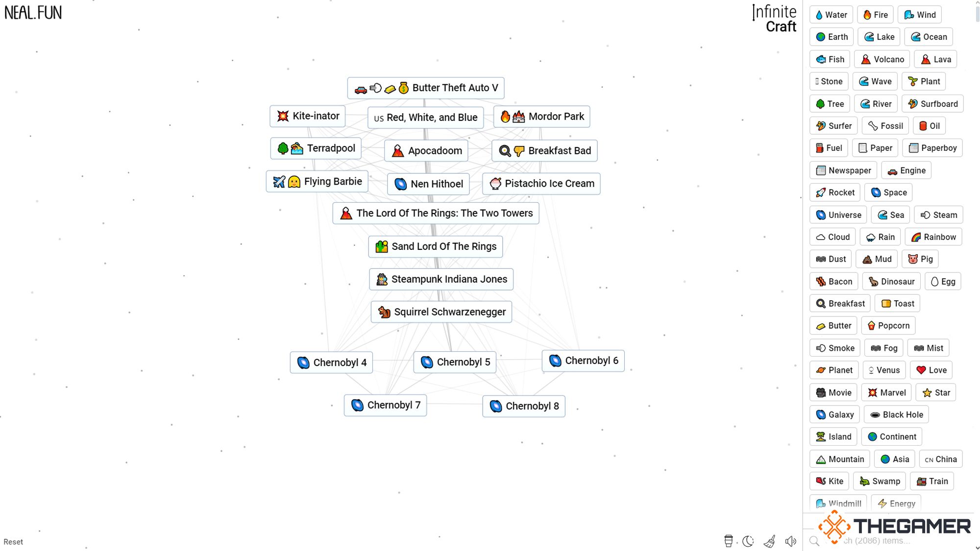Pick the Toast item
The height and width of the screenshot is (551, 980).
(x=898, y=304)
